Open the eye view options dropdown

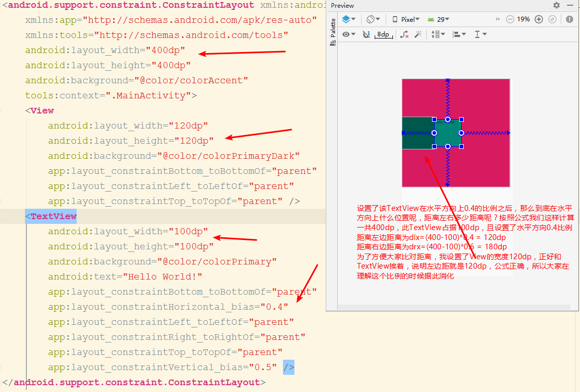pos(349,34)
